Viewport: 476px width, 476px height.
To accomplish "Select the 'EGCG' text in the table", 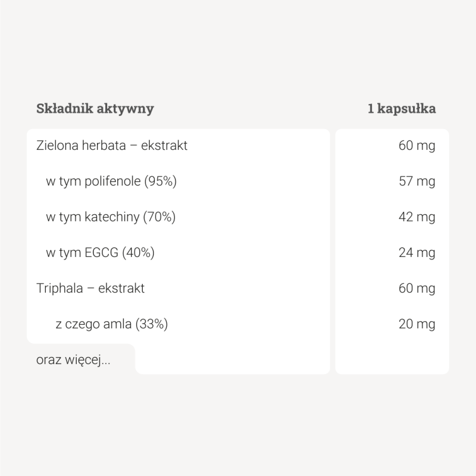I will [103, 253].
